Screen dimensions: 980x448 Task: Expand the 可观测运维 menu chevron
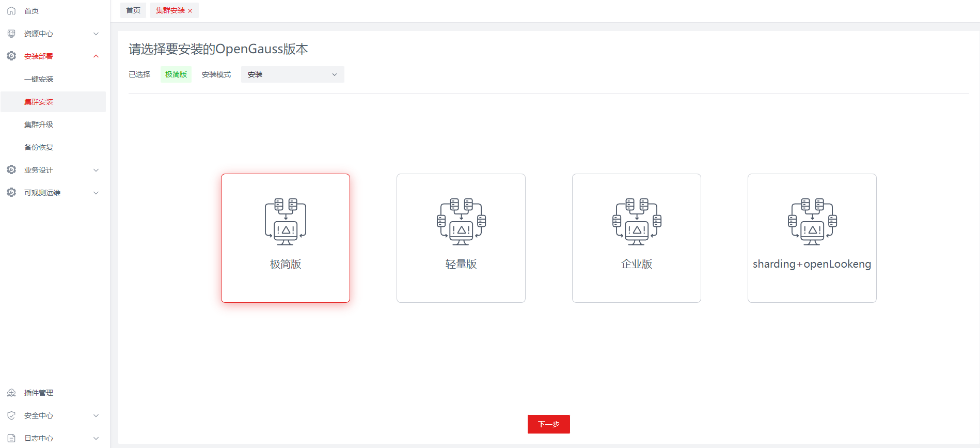(x=96, y=193)
